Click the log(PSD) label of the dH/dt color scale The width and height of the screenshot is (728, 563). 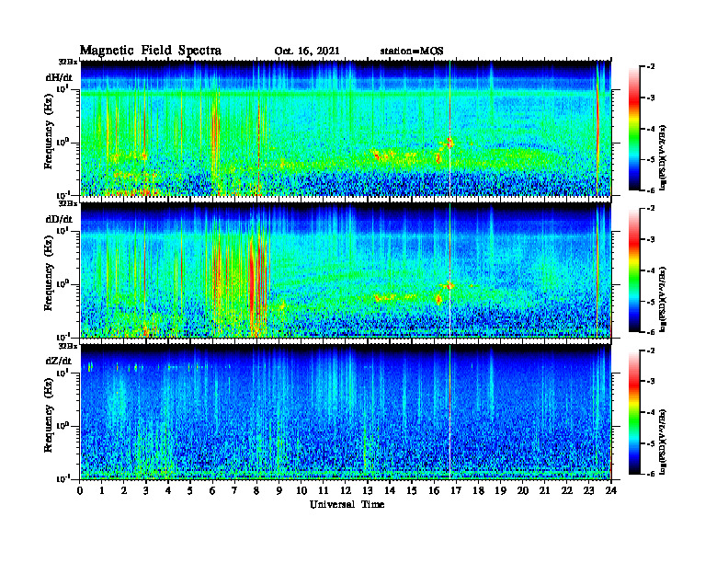(x=664, y=157)
